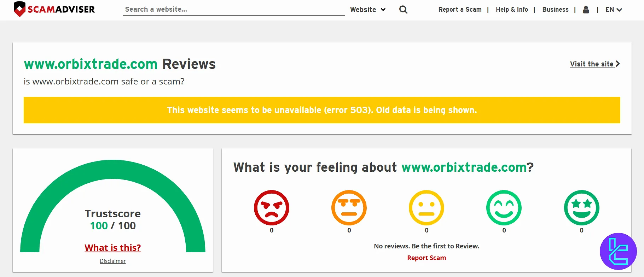Open the user account icon
The image size is (644, 277).
586,10
